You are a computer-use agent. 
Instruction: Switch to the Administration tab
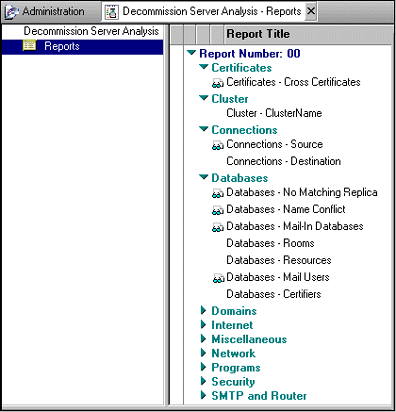[50, 12]
